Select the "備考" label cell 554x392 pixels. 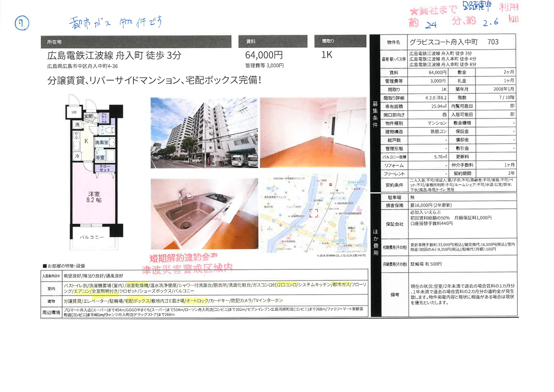(x=395, y=295)
